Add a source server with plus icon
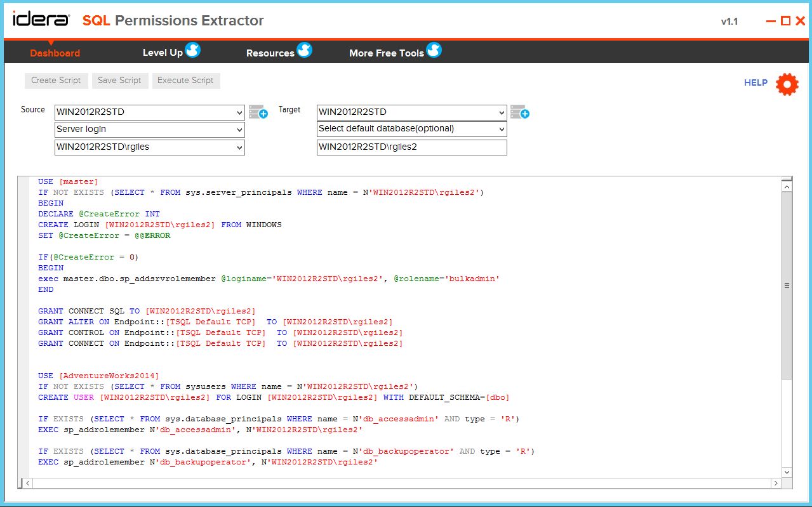812x507 pixels. pos(258,112)
